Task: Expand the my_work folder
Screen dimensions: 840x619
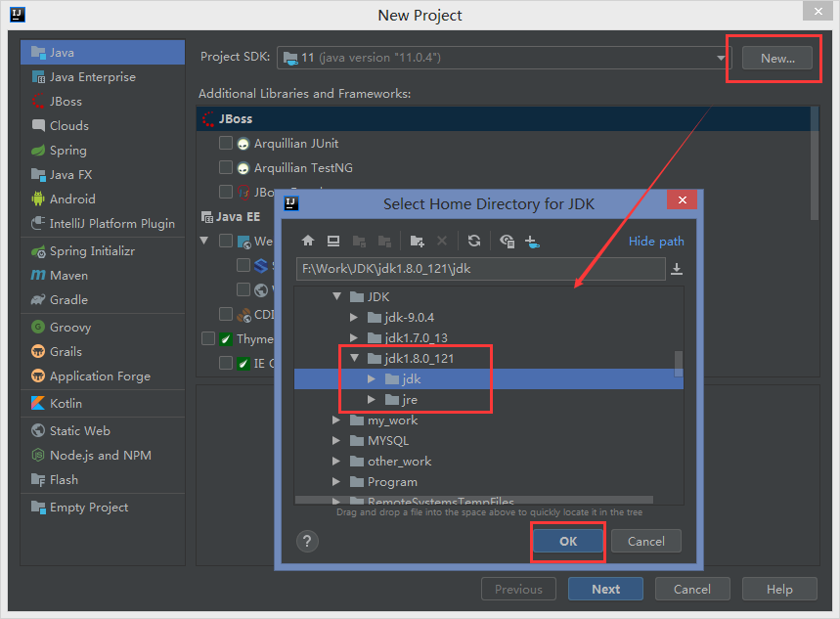Action: [x=335, y=420]
